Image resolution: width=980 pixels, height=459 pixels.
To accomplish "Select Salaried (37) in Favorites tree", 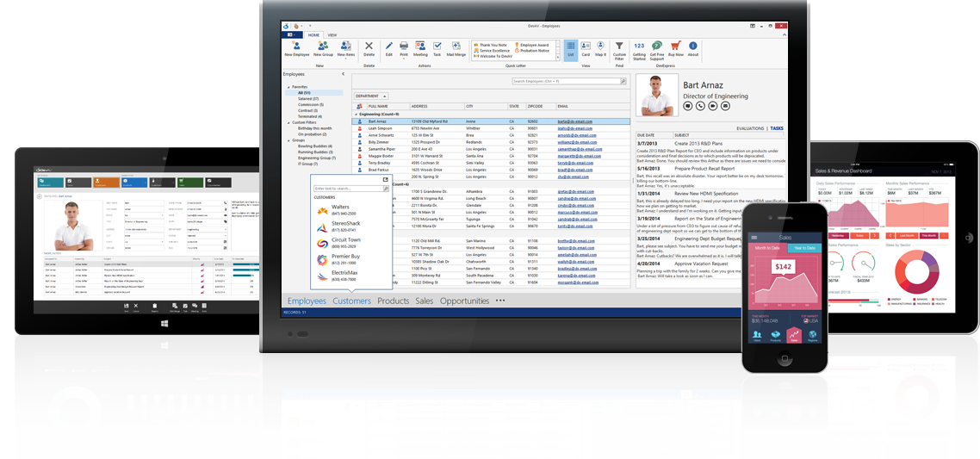I will pyautogui.click(x=308, y=99).
